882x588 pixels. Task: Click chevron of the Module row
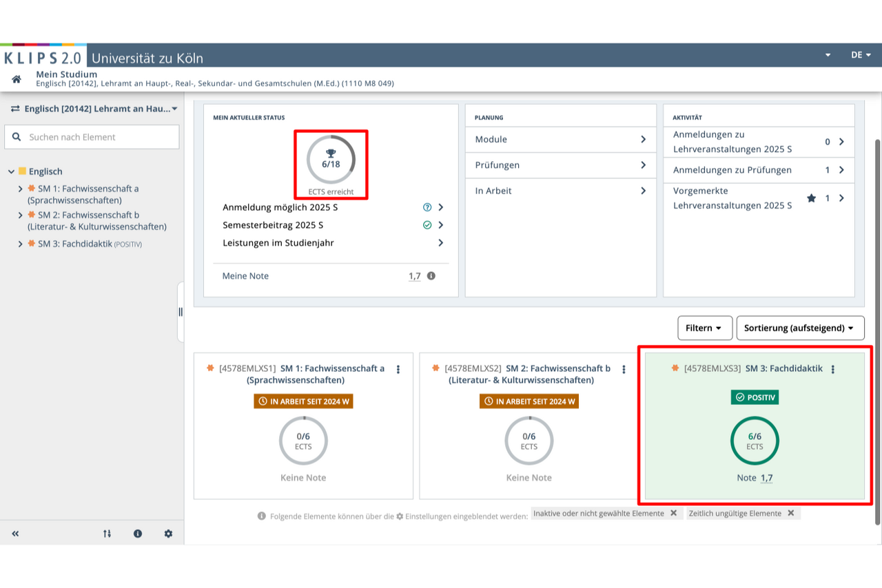tap(644, 139)
